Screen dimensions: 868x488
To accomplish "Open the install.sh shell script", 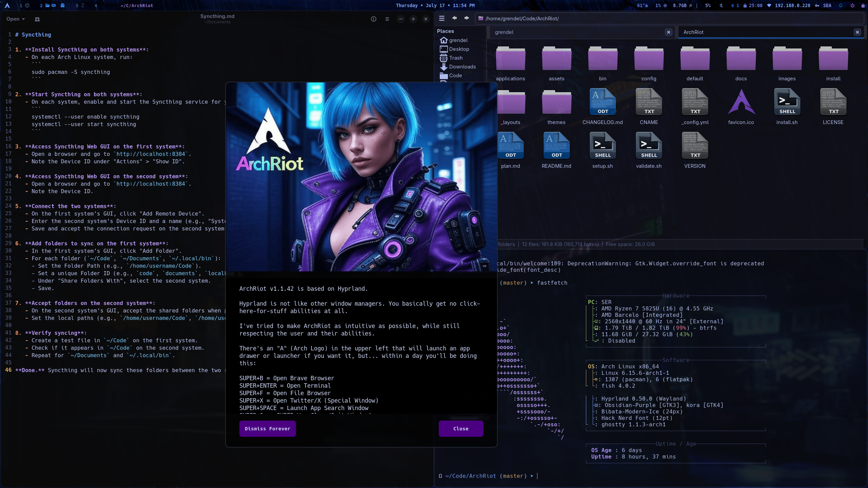I will click(x=787, y=106).
